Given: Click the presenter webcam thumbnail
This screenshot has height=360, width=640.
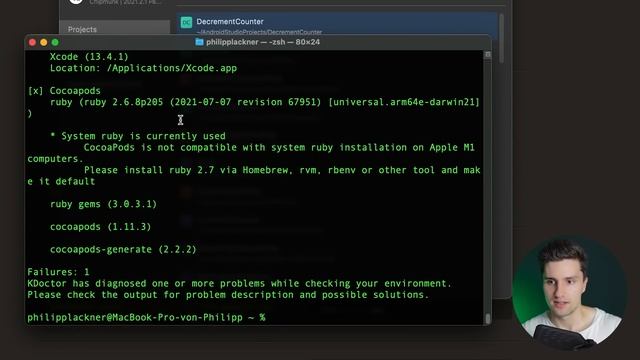Looking at the screenshot, I should 569,292.
